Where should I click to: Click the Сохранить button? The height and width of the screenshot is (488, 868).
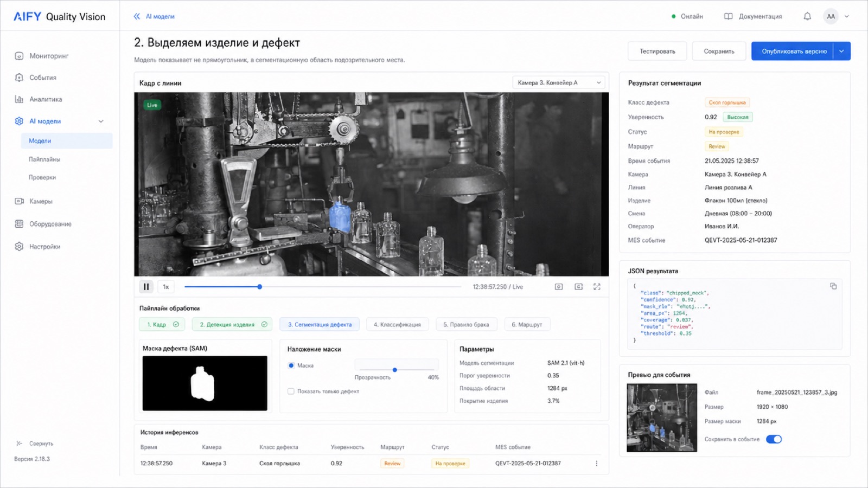pos(719,51)
